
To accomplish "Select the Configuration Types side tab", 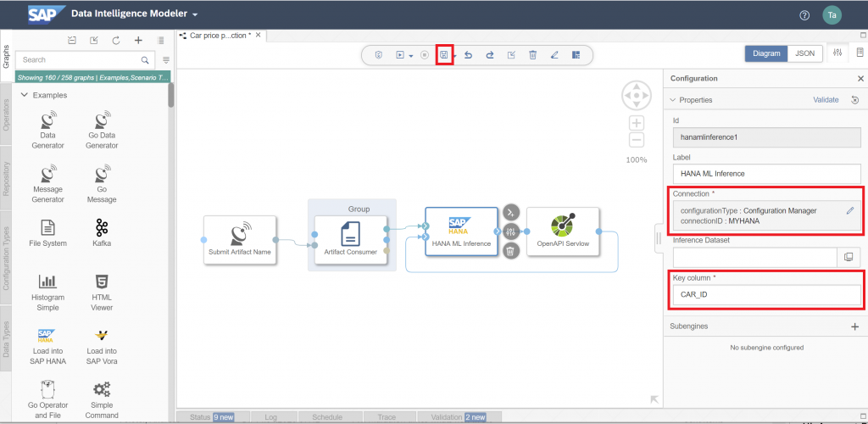I will (6, 258).
